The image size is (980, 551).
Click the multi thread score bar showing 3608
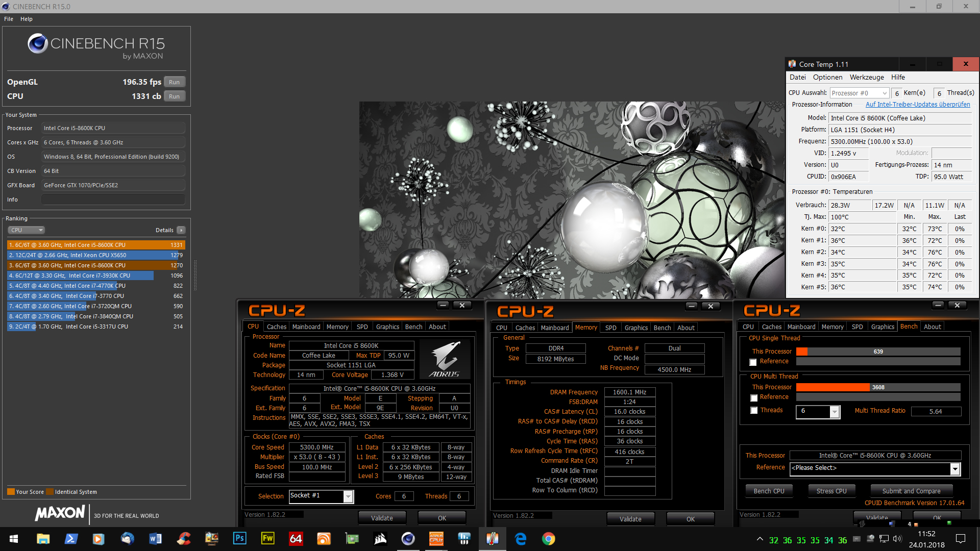tap(878, 387)
